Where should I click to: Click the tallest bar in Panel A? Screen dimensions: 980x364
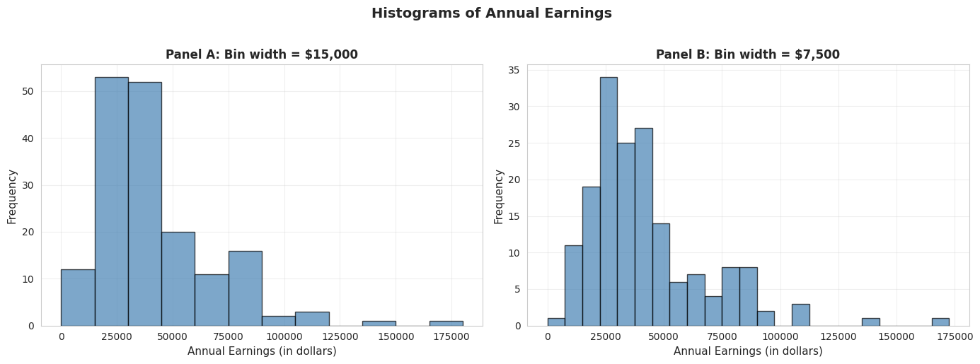(111, 201)
